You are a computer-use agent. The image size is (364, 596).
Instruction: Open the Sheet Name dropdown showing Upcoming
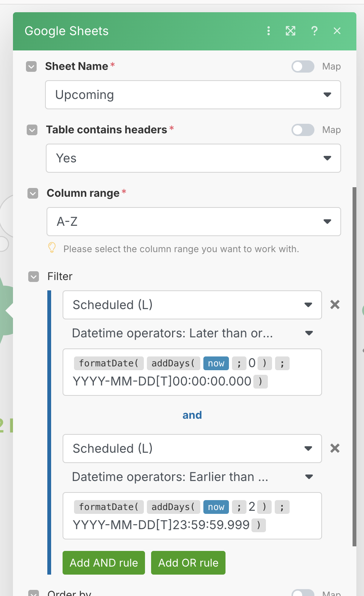(193, 95)
